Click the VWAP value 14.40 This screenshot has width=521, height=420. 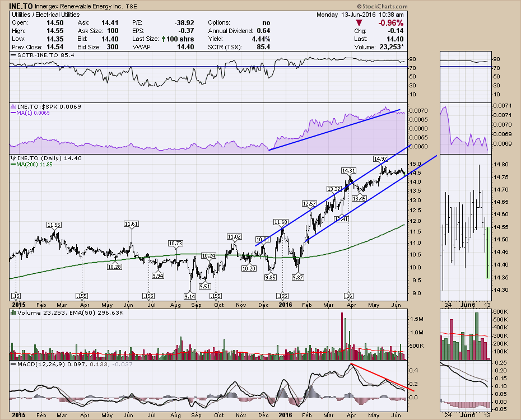coord(185,47)
